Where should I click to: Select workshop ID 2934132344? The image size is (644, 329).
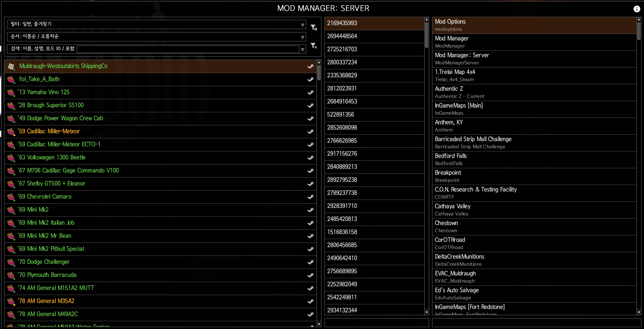tap(374, 310)
